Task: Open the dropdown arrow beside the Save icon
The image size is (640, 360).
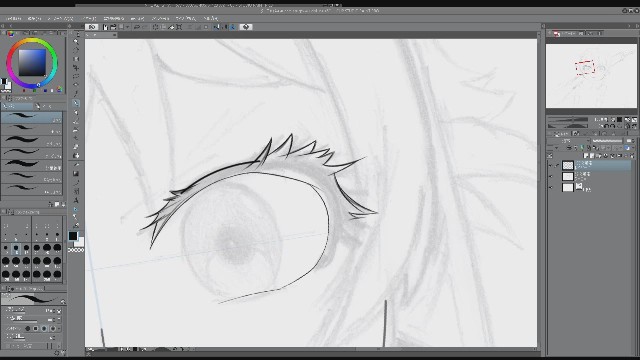Action: [127, 27]
